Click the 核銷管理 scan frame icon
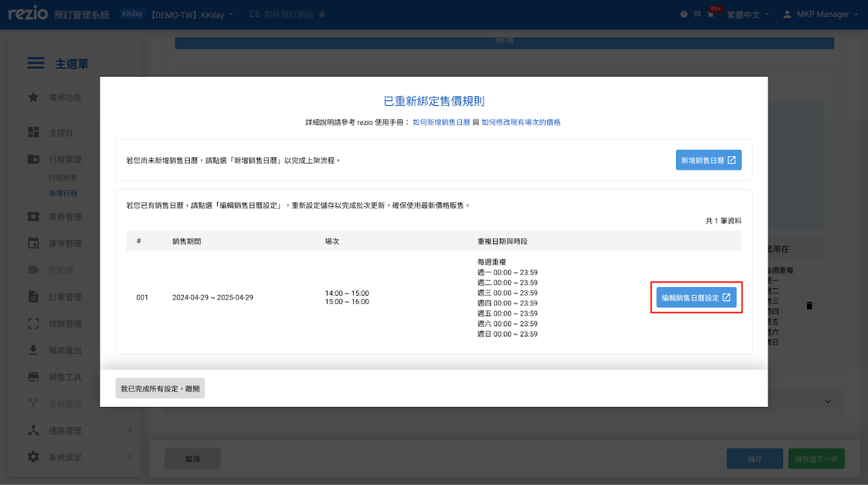The height and width of the screenshot is (485, 868). (33, 324)
